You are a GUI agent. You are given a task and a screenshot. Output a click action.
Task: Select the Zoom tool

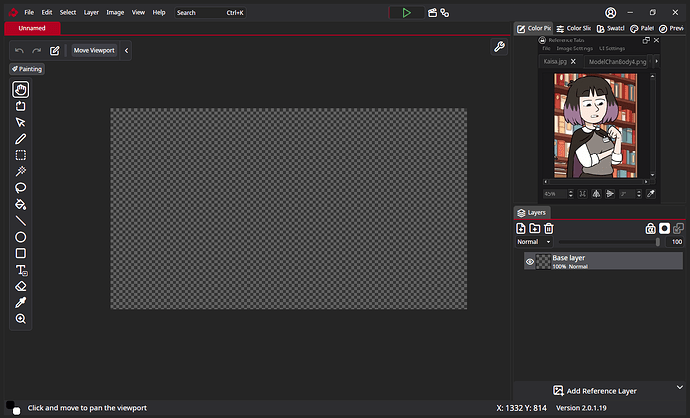point(20,319)
